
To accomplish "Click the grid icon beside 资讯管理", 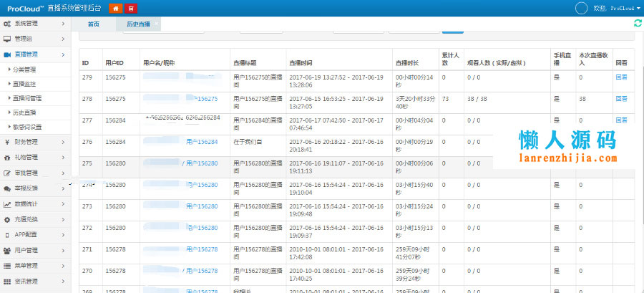I will 7,282.
